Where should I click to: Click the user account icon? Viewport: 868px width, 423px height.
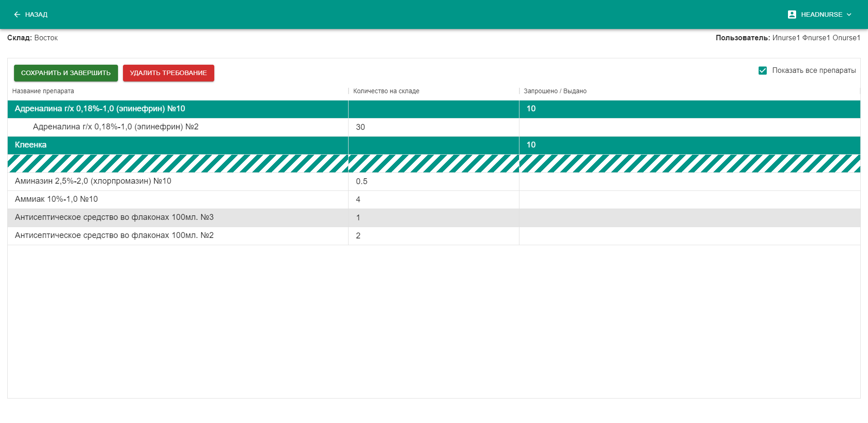[792, 14]
